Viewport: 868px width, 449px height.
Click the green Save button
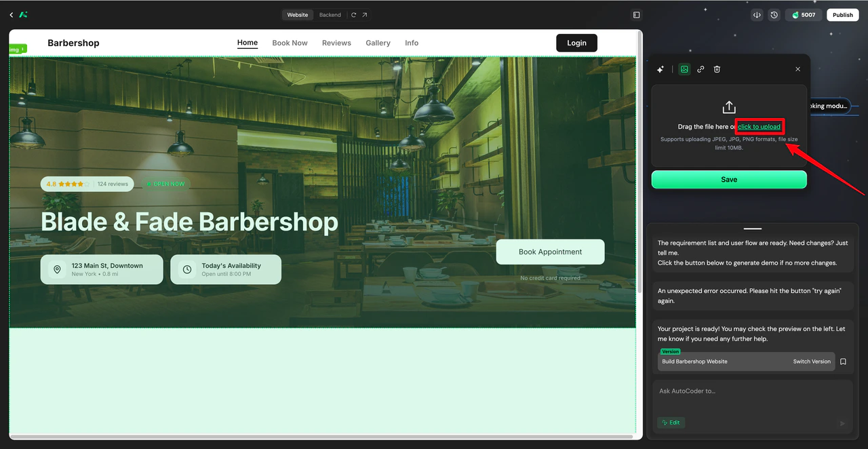729,180
